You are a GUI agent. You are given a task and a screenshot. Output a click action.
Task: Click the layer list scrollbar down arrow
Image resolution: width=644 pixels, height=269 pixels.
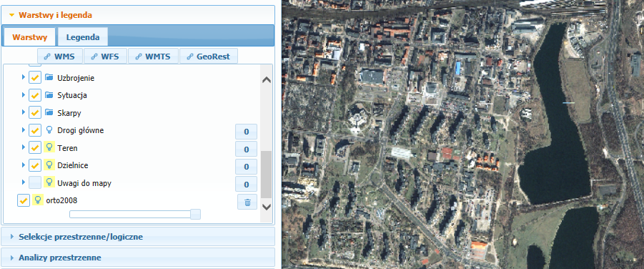click(x=267, y=207)
